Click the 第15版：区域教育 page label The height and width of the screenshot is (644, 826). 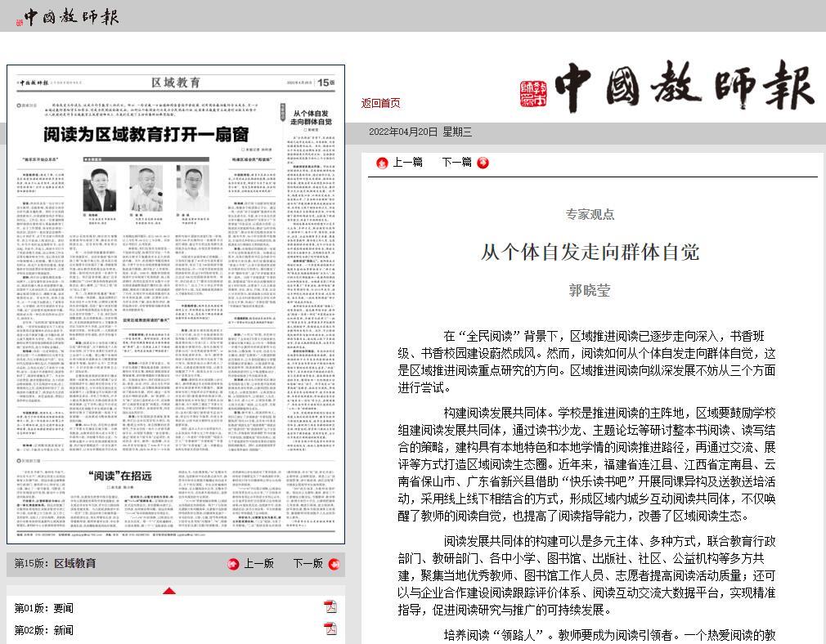pos(55,563)
